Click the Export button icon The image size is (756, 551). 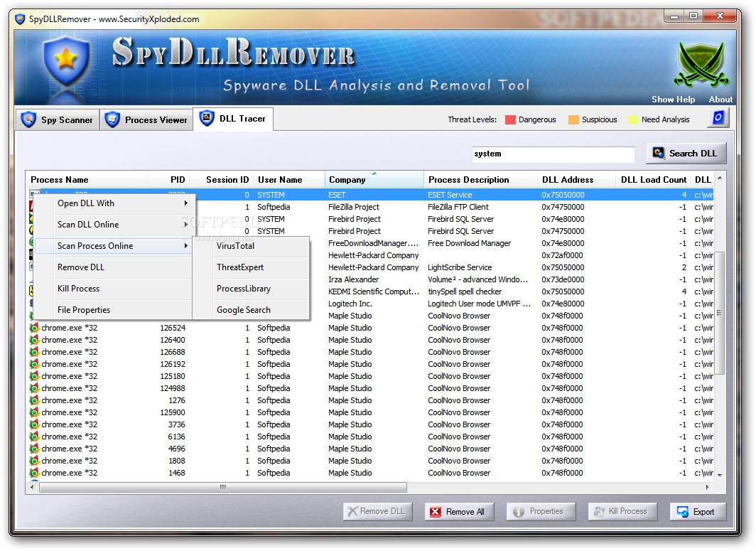click(x=682, y=512)
